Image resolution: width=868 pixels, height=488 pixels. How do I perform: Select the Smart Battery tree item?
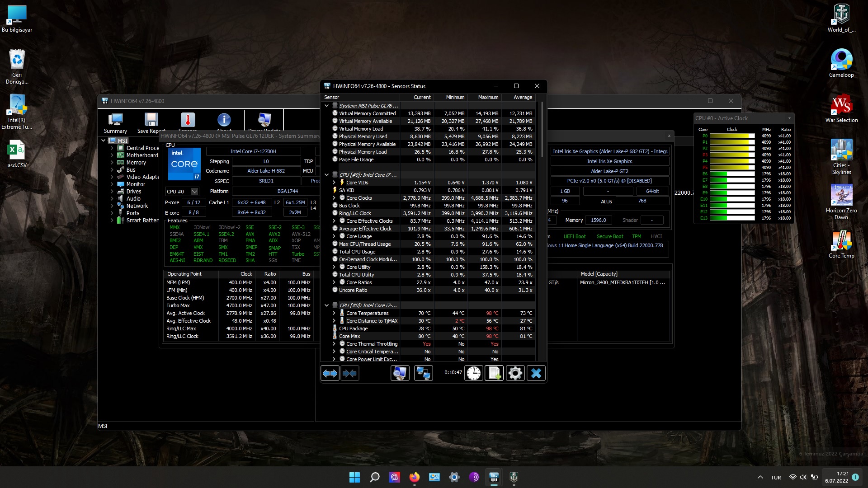click(142, 220)
